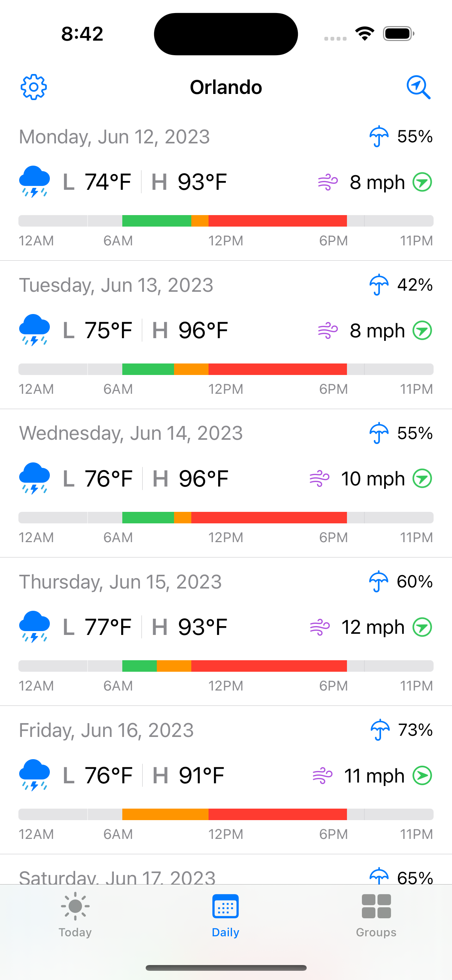452x980 pixels.
Task: Switch to the Today tab
Action: pyautogui.click(x=75, y=914)
